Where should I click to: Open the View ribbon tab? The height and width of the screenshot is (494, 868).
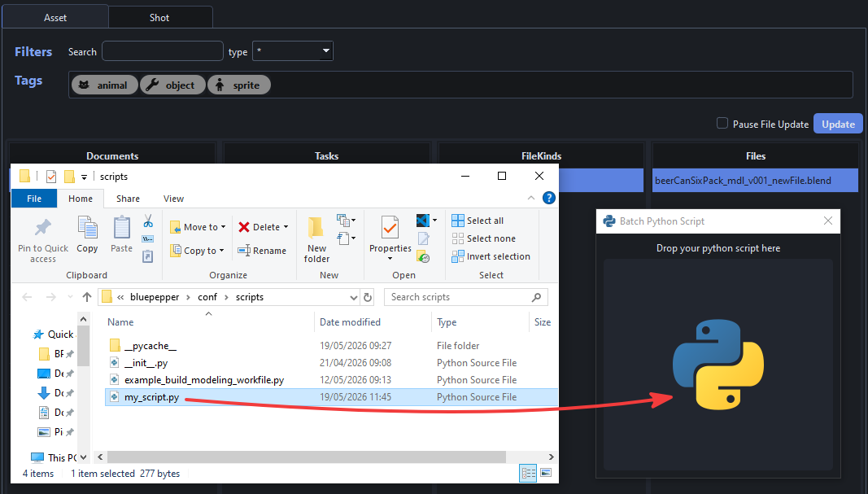(173, 199)
